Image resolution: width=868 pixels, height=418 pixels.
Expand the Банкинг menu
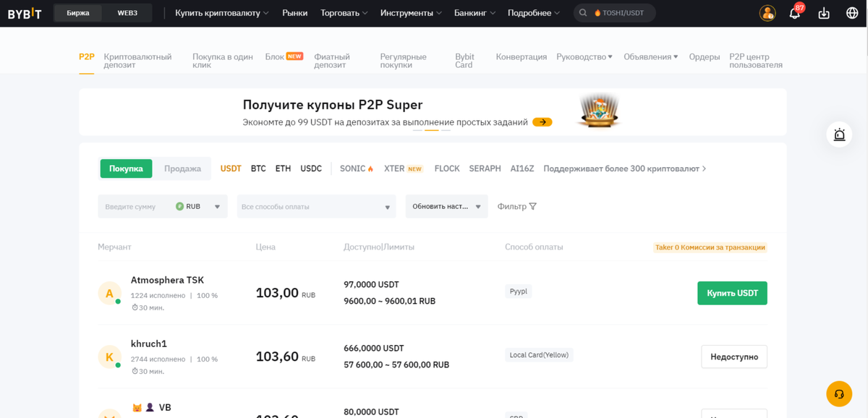pos(475,13)
